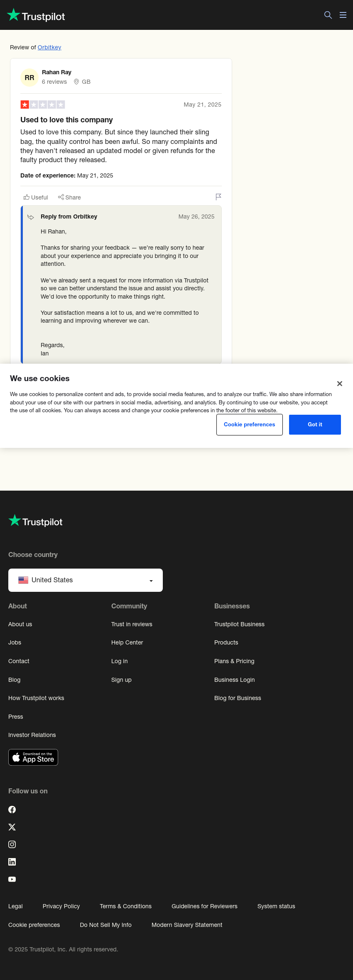Image resolution: width=353 pixels, height=980 pixels.
Task: Click the Trustpilot logo in top header
Action: click(x=36, y=15)
